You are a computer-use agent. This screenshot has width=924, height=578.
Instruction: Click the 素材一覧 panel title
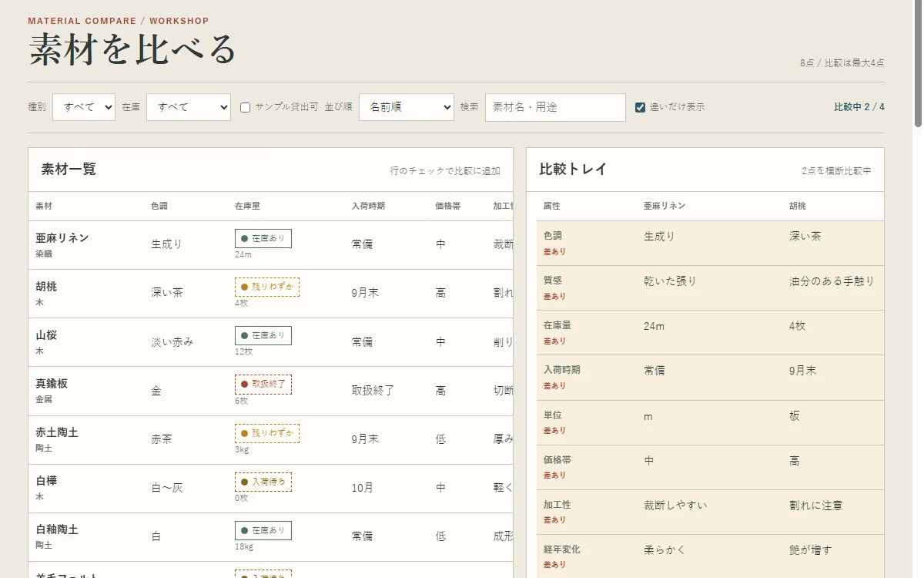pos(69,170)
